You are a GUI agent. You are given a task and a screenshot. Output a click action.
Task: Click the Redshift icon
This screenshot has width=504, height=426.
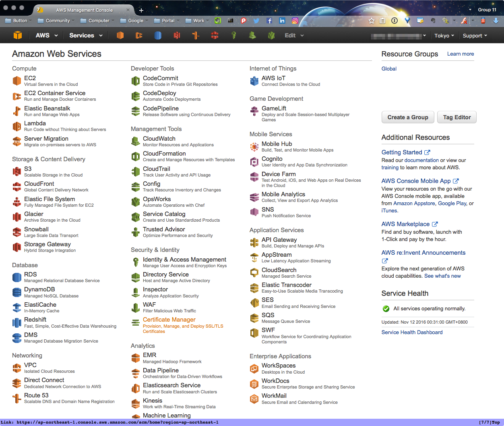tap(17, 323)
